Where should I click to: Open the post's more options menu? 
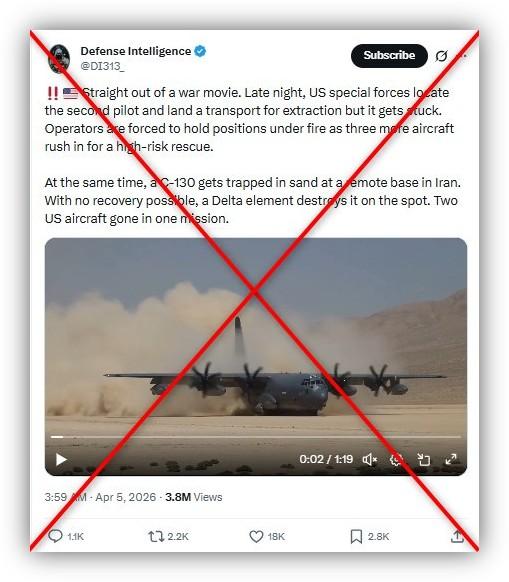[461, 56]
